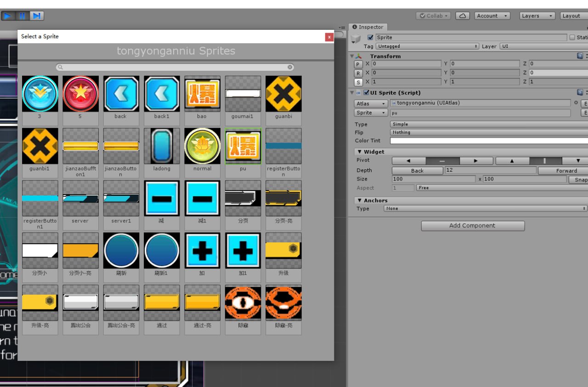The image size is (588, 387).
Task: Open the Tag dropdown showing Untagged
Action: pos(427,46)
